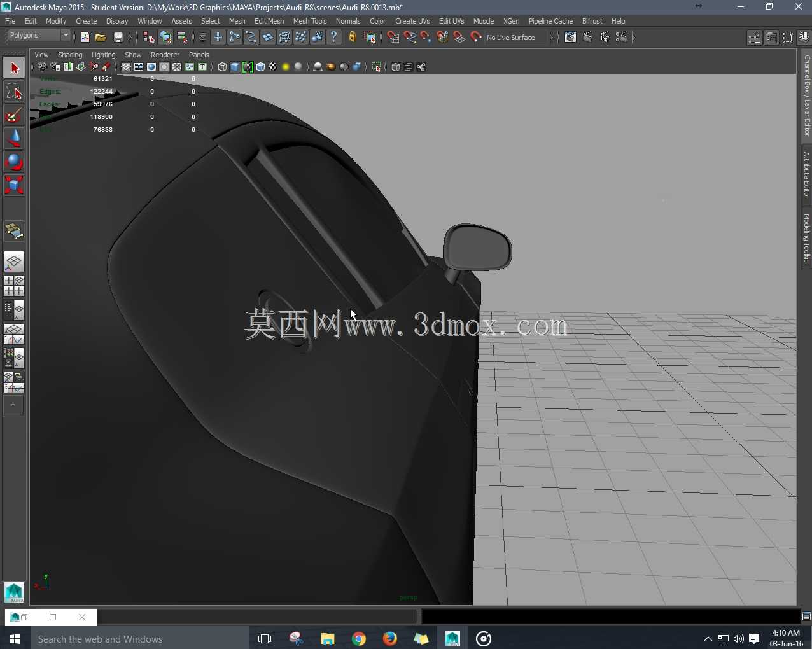Open render view window icon

pyautogui.click(x=571, y=38)
